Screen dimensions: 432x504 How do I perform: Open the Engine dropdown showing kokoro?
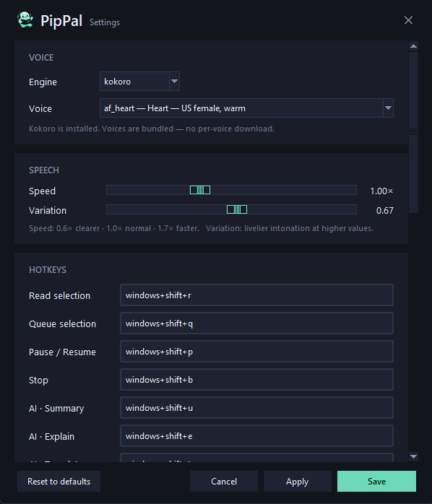139,82
